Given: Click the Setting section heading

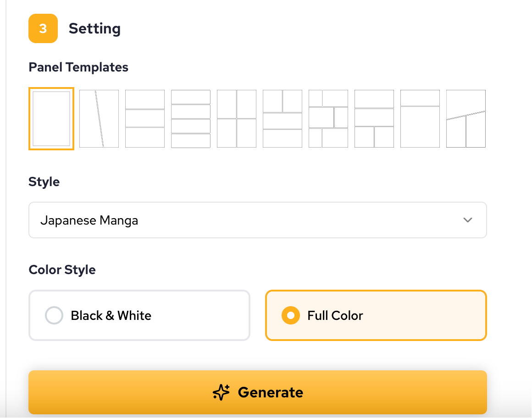Looking at the screenshot, I should [x=94, y=28].
